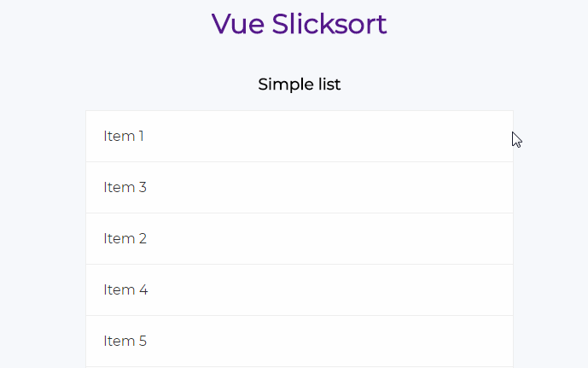Pick the Item 2 list row
The height and width of the screenshot is (368, 588).
click(299, 239)
